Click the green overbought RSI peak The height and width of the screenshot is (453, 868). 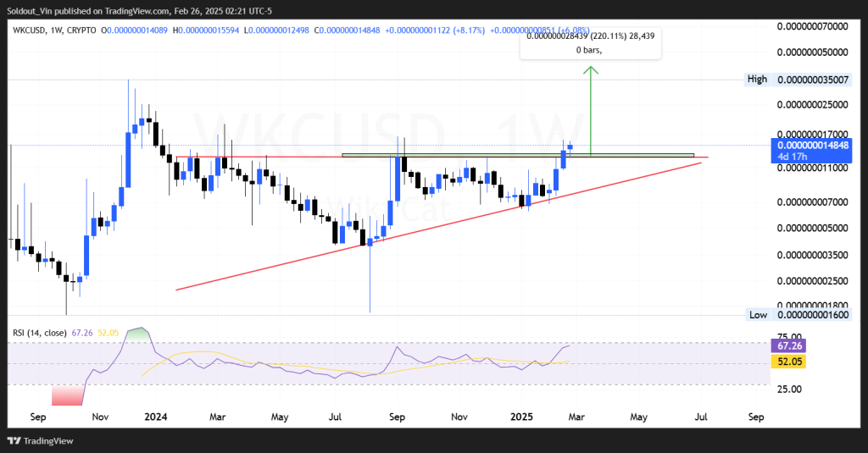tap(136, 334)
